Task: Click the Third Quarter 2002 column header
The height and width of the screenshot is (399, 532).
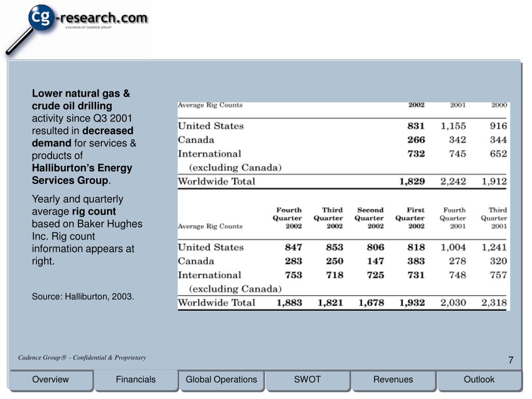Action: click(328, 218)
